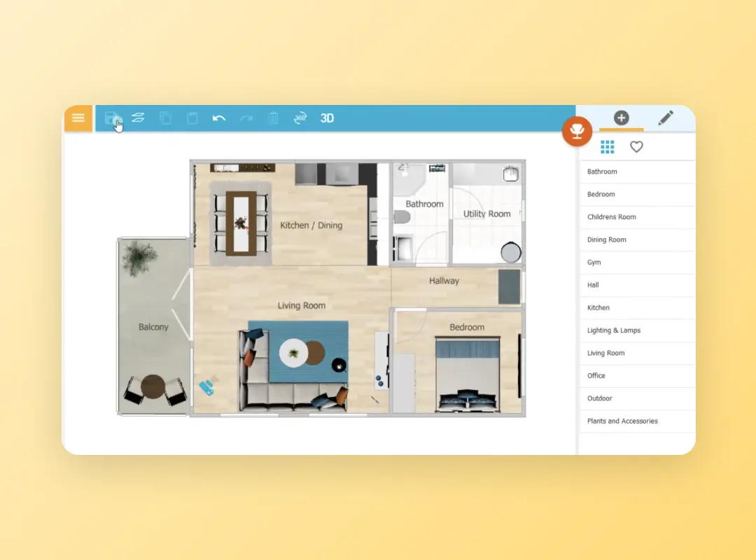Switch to 3D view

(x=327, y=118)
